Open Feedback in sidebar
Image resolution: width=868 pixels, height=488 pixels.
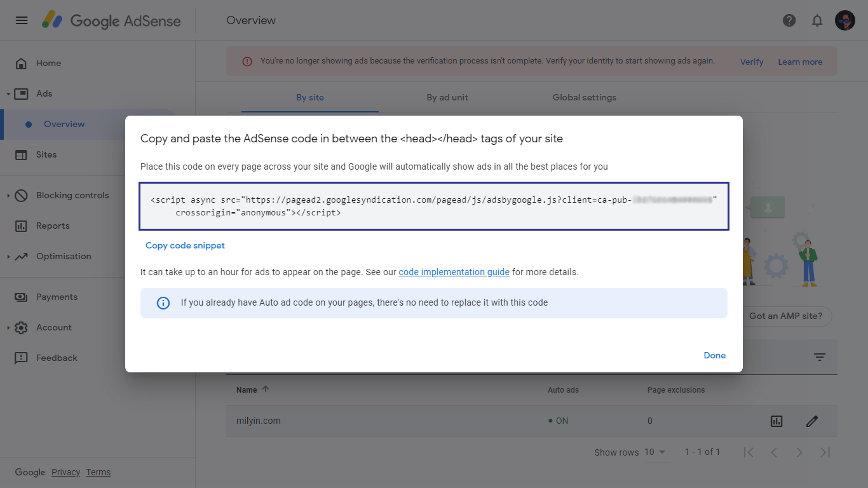[x=57, y=358]
